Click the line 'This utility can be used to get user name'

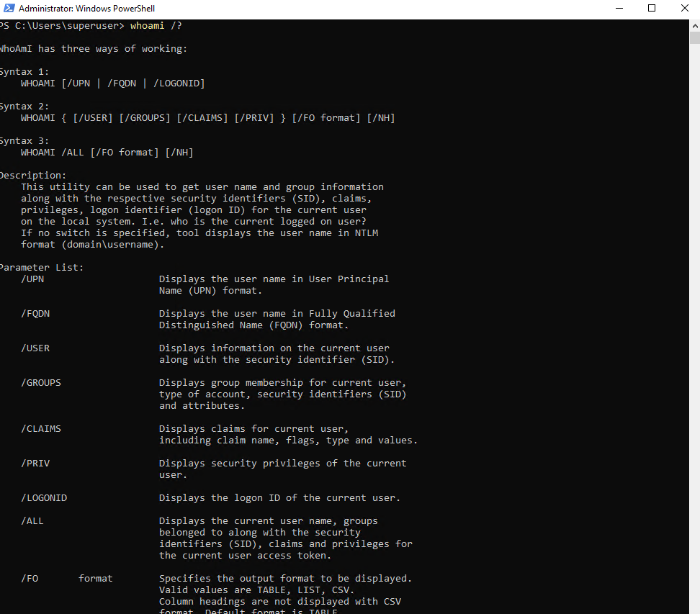[x=202, y=187]
